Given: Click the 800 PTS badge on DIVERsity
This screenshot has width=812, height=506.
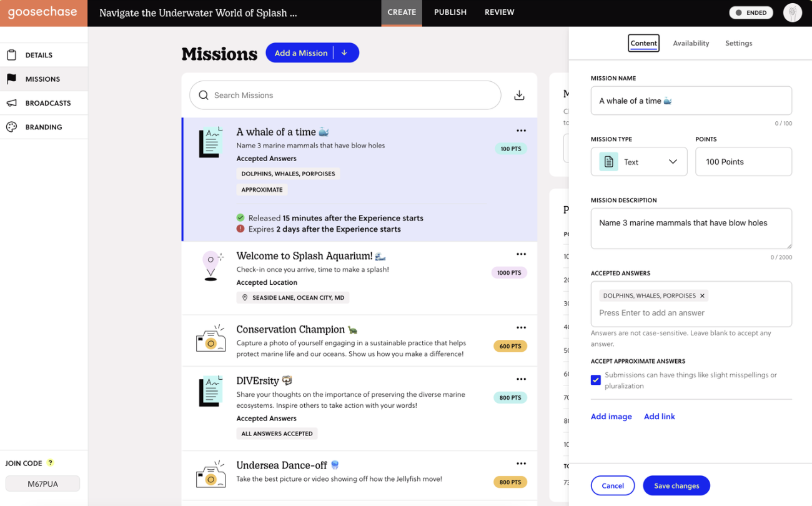Looking at the screenshot, I should click(x=510, y=397).
